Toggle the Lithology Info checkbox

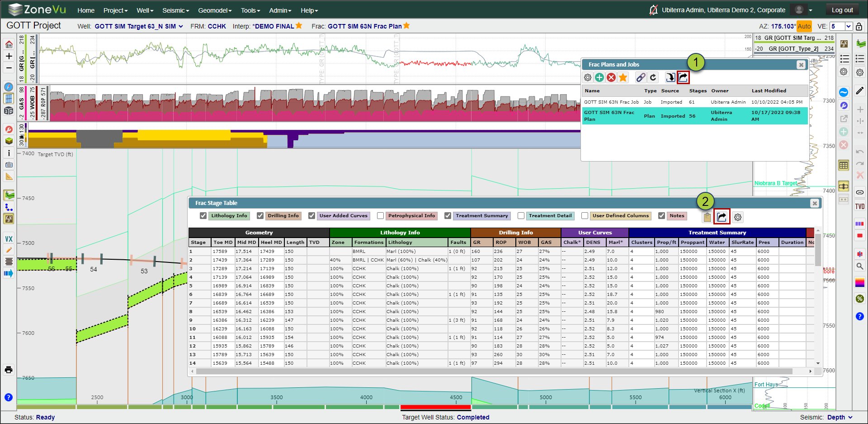[x=203, y=216]
